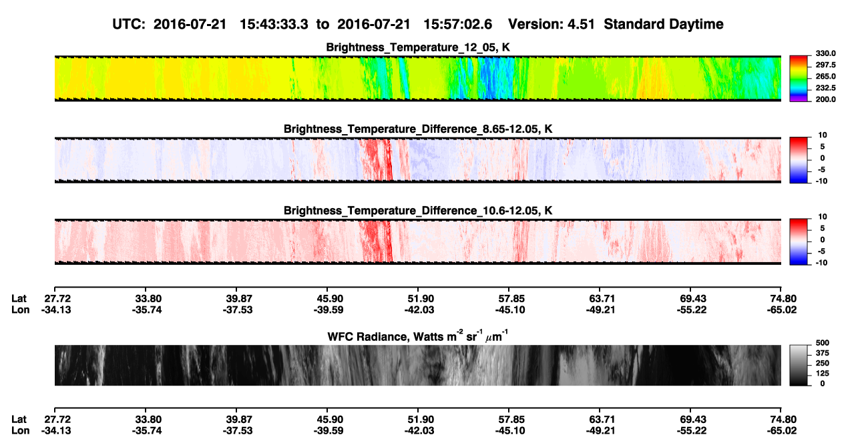Viewport: 868px width, 445px height.
Task: Click the 'Lat' label below WFC Radiance
Action: (19, 420)
